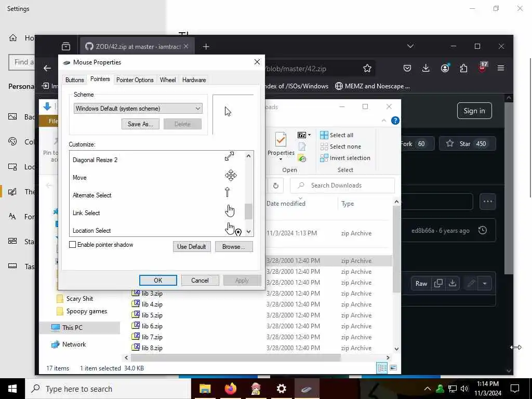Select the Alternate Select pointer entry
This screenshot has width=532, height=399.
156,195
